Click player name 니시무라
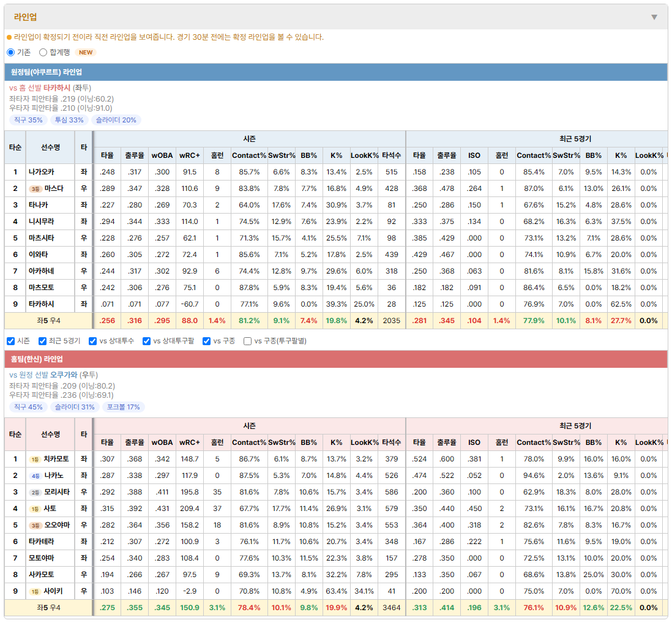The width and height of the screenshot is (672, 623). pyautogui.click(x=42, y=222)
